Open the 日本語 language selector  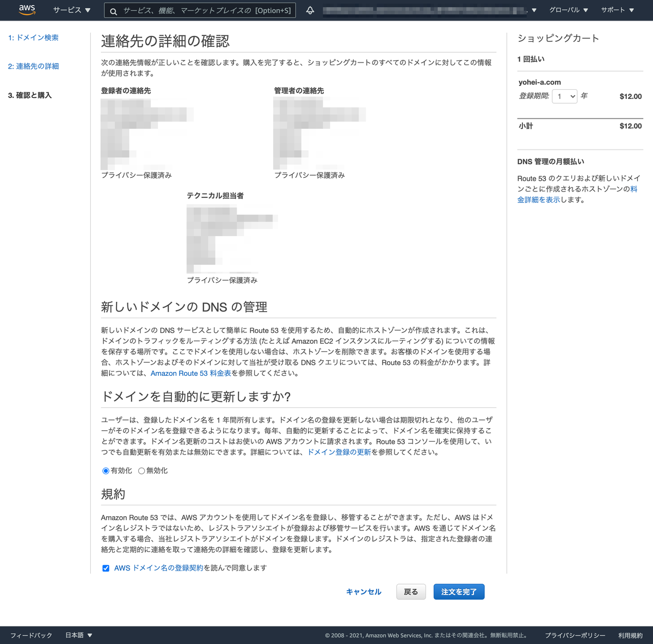point(78,635)
